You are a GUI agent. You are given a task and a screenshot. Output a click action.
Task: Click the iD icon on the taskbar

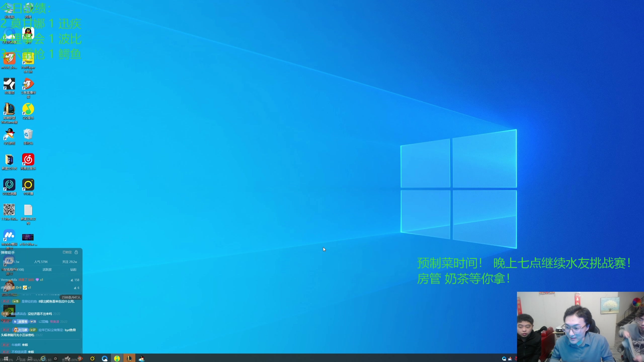point(55,358)
